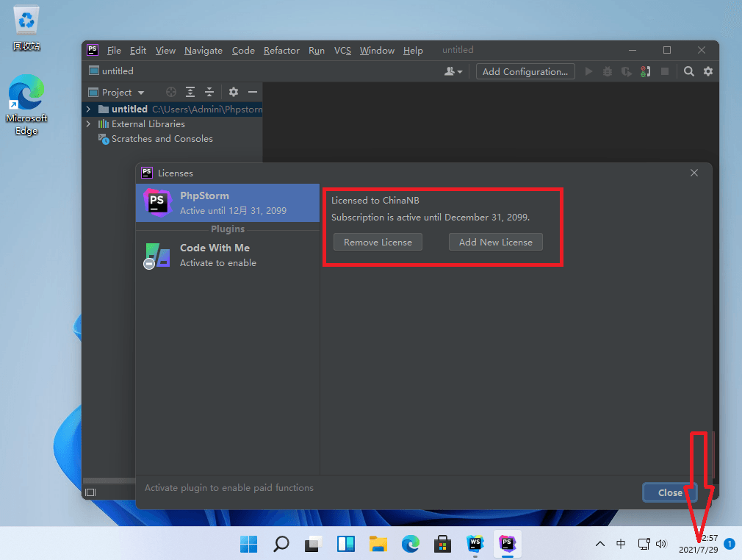Open Search Everywhere magnifier icon
742x560 pixels.
click(x=689, y=71)
